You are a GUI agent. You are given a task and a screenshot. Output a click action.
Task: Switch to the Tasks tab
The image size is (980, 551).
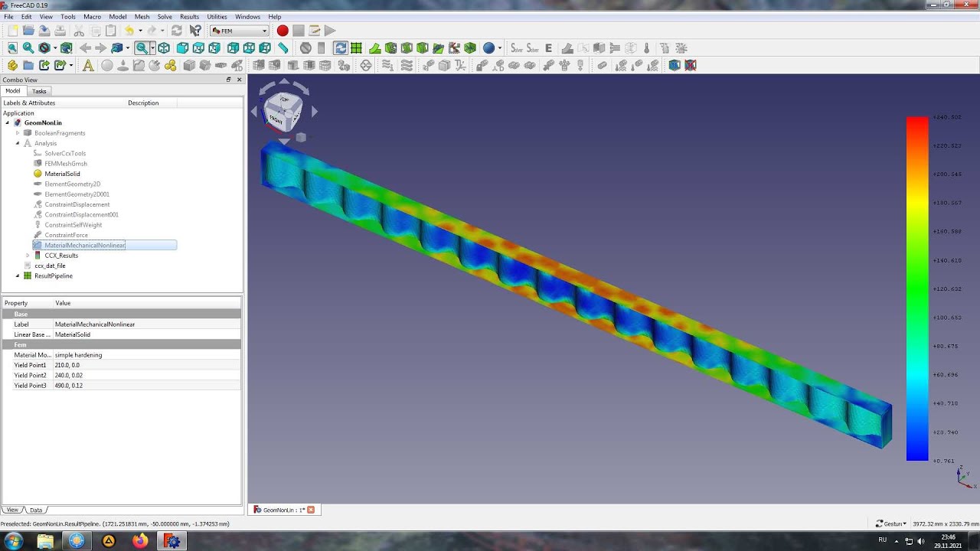[39, 91]
